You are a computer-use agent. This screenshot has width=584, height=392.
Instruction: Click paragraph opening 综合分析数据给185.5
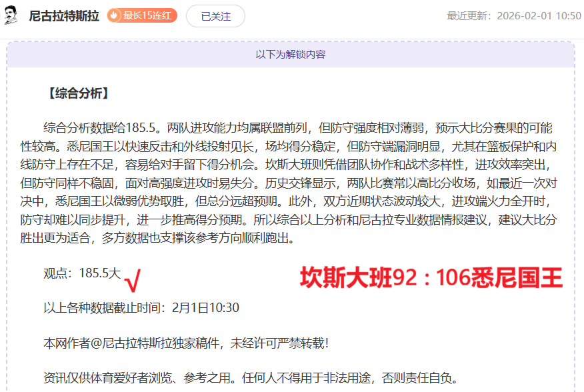tap(100, 128)
